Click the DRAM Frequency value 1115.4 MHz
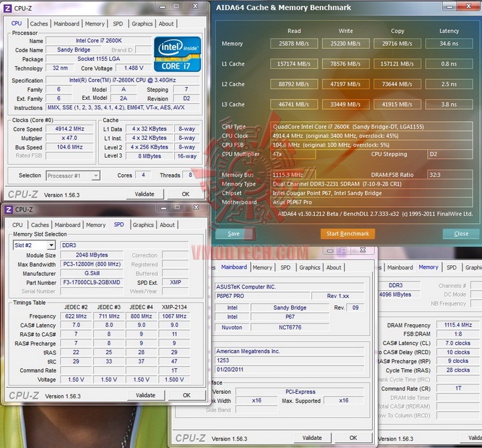 (x=458, y=325)
